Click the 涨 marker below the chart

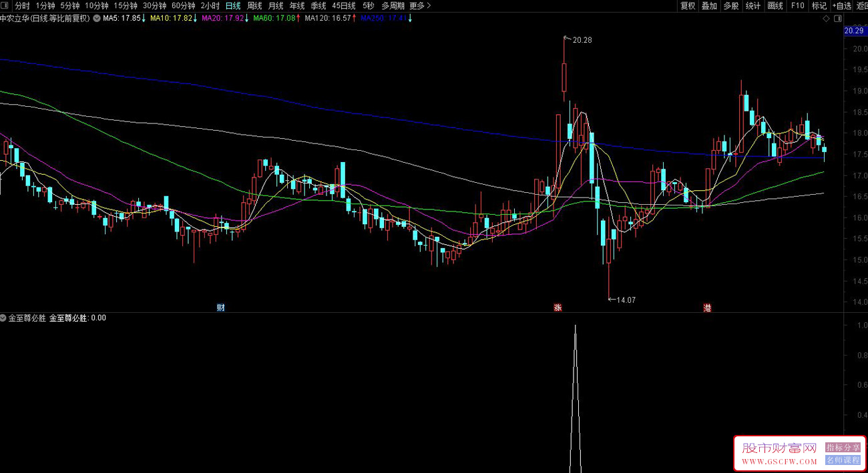point(558,308)
